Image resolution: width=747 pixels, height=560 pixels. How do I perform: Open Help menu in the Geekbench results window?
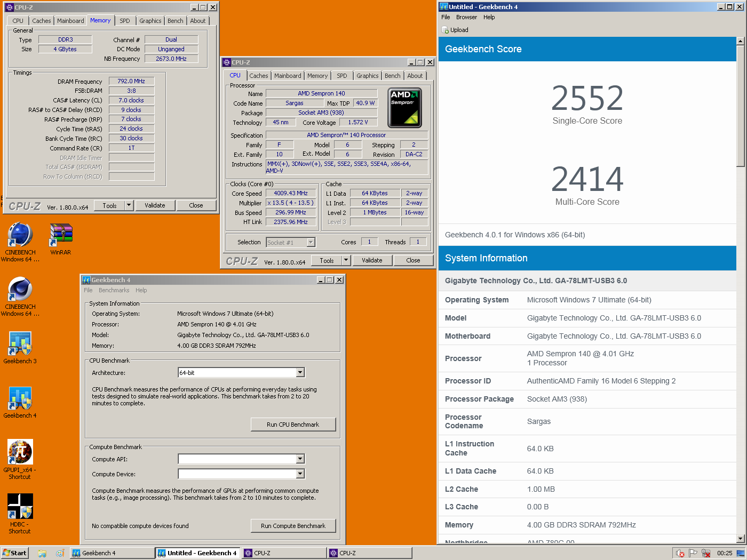[489, 17]
